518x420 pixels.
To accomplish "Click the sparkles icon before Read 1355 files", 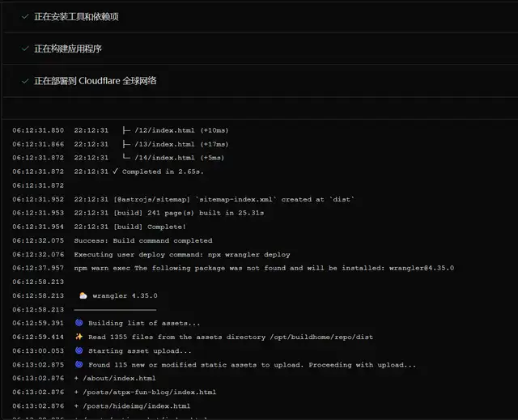I will [79, 337].
